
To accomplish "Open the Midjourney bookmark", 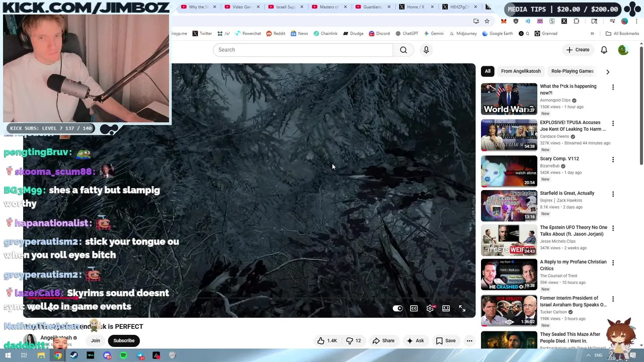I will tap(462, 34).
